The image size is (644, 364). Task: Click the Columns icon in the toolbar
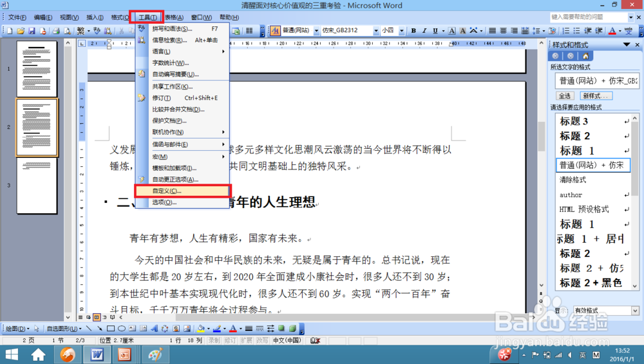249,31
